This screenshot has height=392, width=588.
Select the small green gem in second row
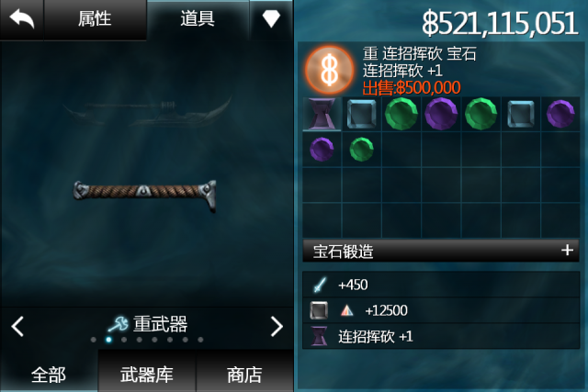361,149
